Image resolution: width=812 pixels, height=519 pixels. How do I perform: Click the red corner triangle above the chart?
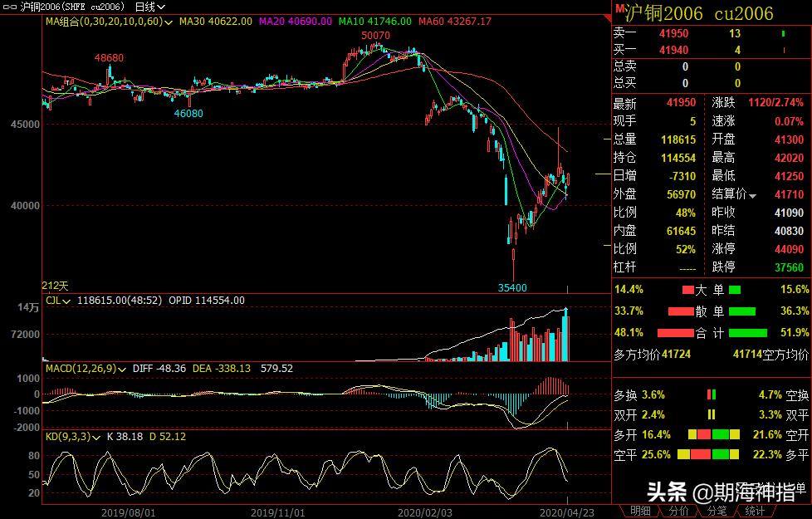coord(608,18)
